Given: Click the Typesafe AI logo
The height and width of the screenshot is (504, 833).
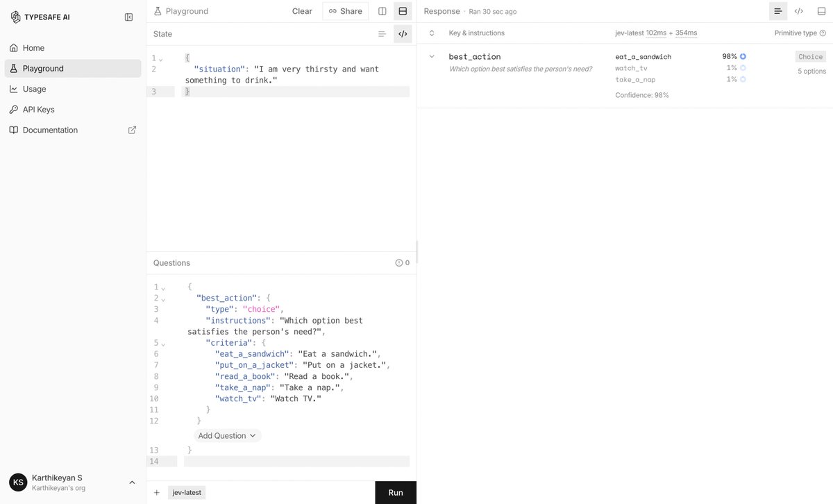Looking at the screenshot, I should point(40,17).
